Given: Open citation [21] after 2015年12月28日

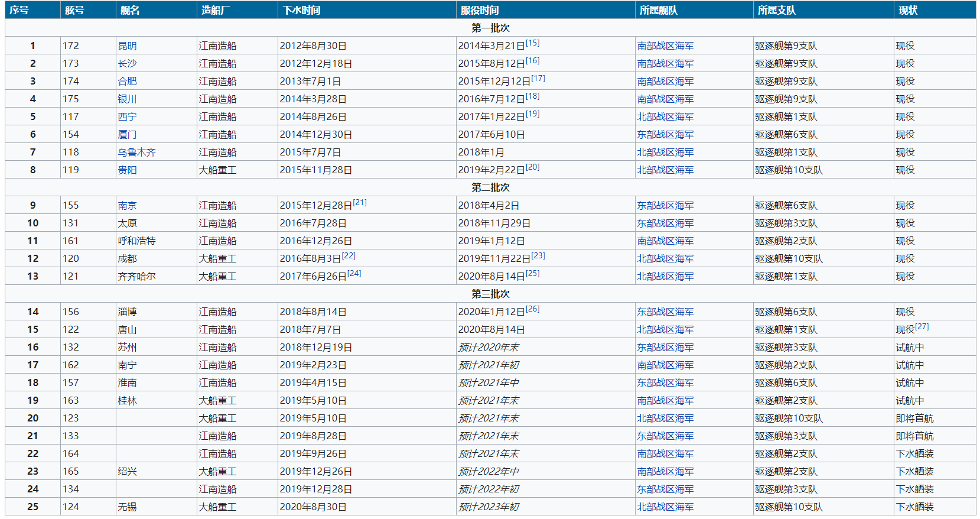Looking at the screenshot, I should tap(360, 203).
